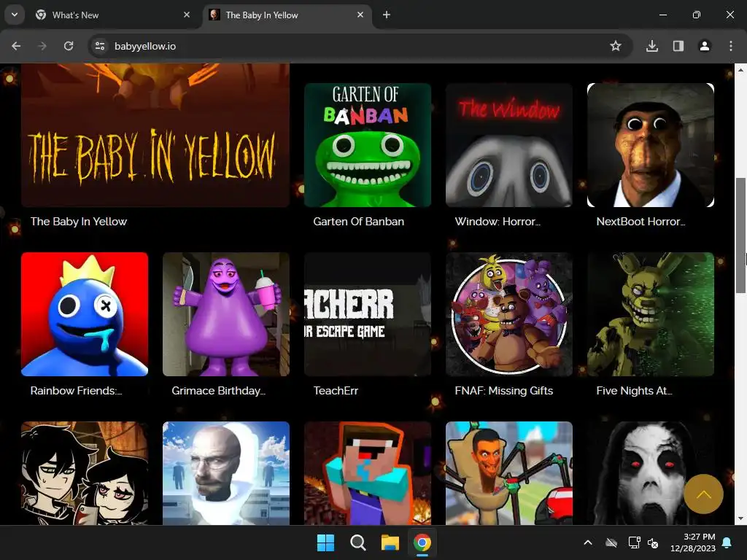Reload the babyyellow.io page
Viewport: 747px width, 560px height.
tap(69, 46)
